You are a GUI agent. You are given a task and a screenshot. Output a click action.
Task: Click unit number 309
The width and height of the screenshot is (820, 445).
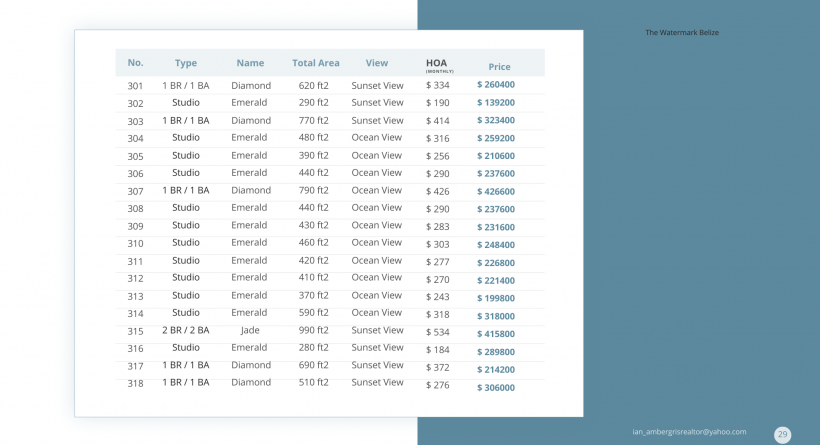coord(135,226)
